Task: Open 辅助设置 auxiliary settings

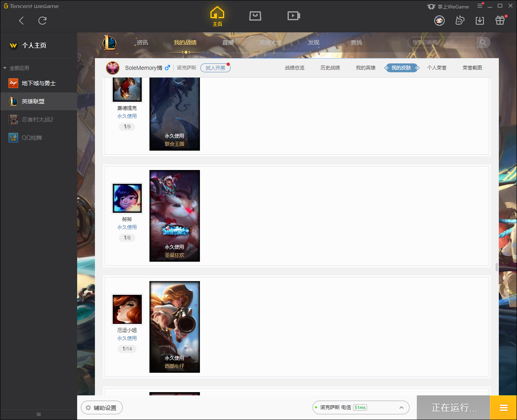Action: coord(102,407)
